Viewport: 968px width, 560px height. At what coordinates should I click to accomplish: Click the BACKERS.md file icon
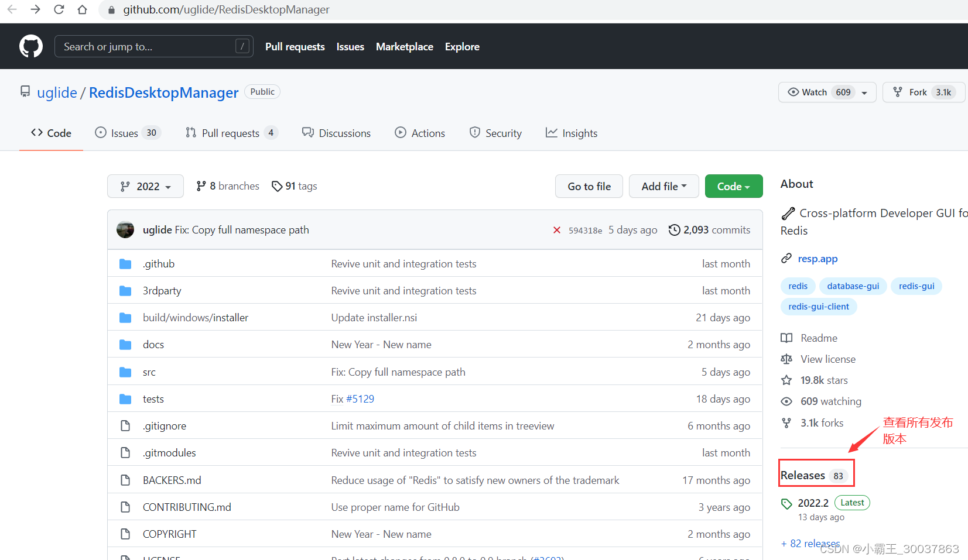[x=125, y=480]
